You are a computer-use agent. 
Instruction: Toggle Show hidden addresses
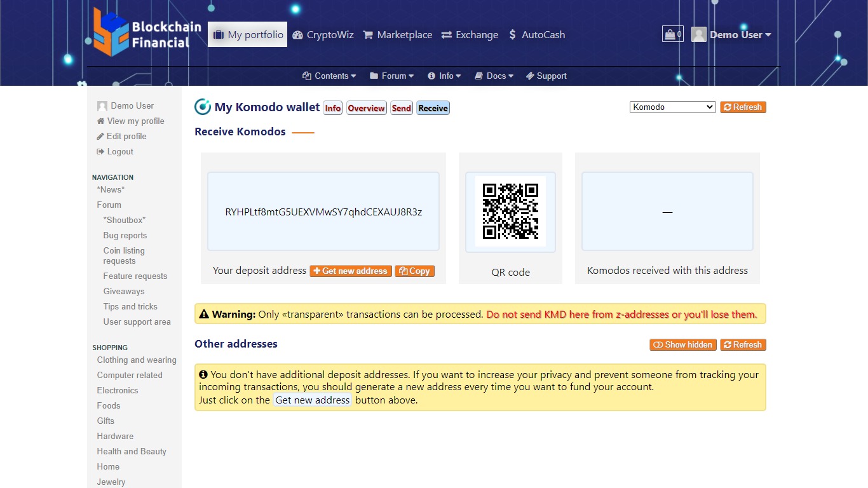coord(683,344)
